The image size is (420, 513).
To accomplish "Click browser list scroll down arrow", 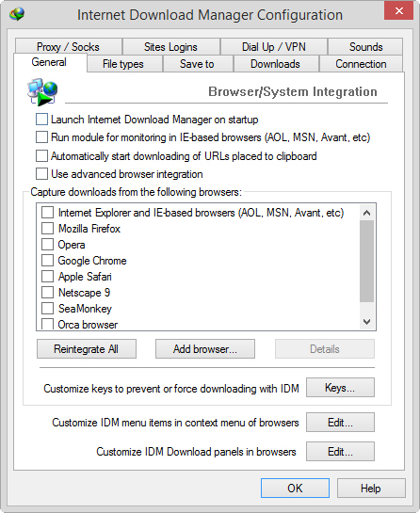I will (366, 322).
